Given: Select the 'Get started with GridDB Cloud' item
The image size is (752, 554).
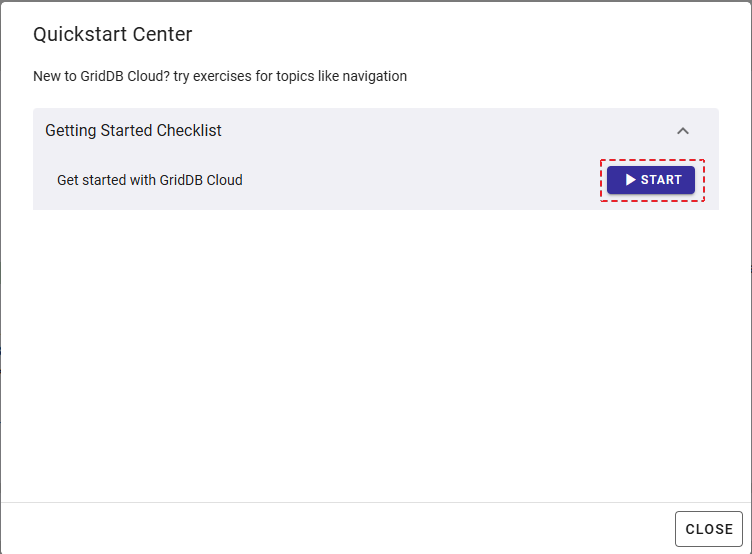Looking at the screenshot, I should (x=150, y=180).
